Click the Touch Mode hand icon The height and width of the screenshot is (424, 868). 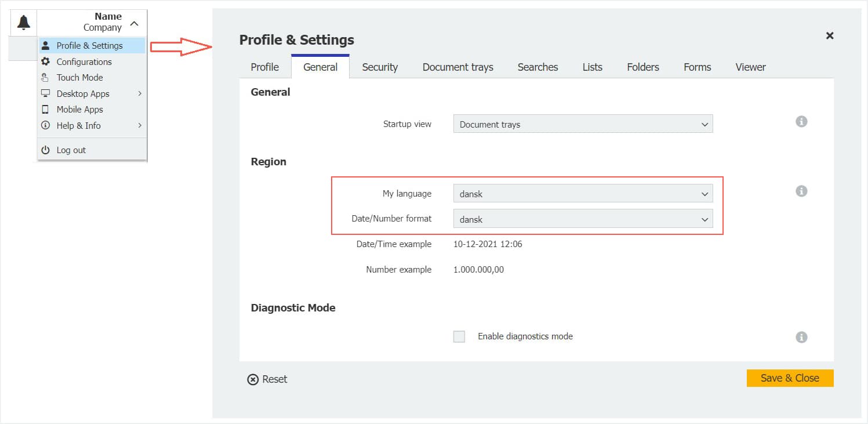point(45,78)
